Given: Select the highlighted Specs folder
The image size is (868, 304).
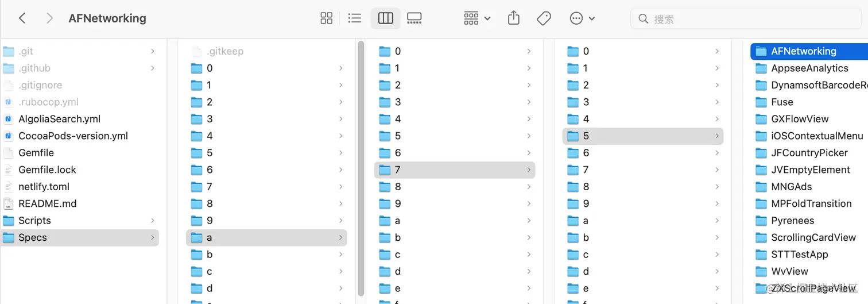Looking at the screenshot, I should [80, 237].
